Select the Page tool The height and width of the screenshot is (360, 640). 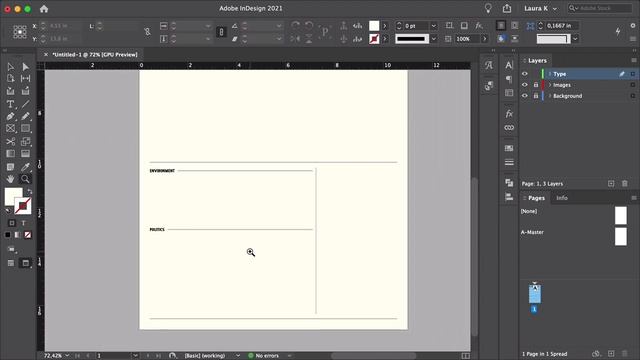[x=10, y=78]
